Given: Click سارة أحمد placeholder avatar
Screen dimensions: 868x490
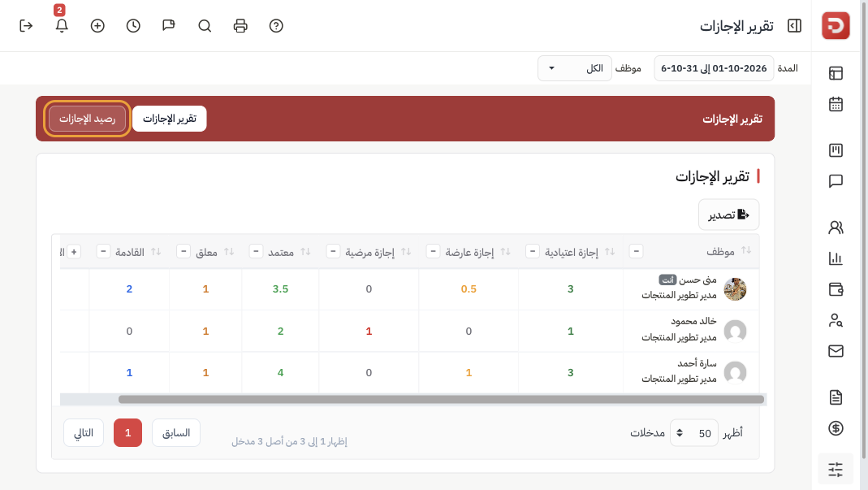Looking at the screenshot, I should [x=735, y=372].
